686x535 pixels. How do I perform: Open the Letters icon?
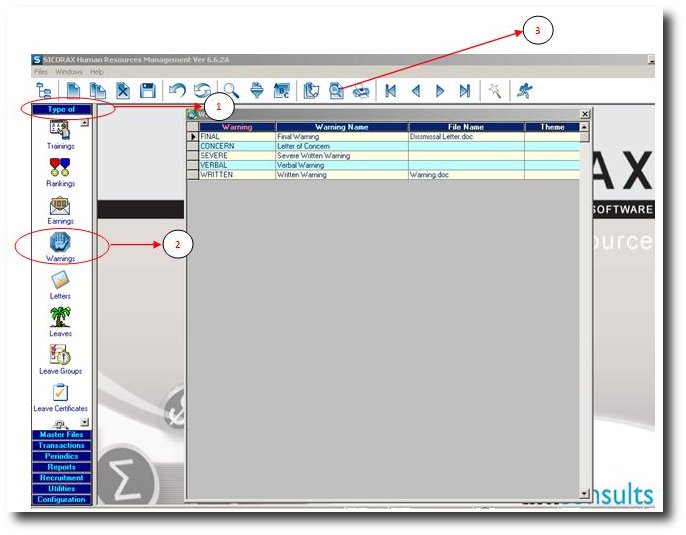(x=60, y=281)
